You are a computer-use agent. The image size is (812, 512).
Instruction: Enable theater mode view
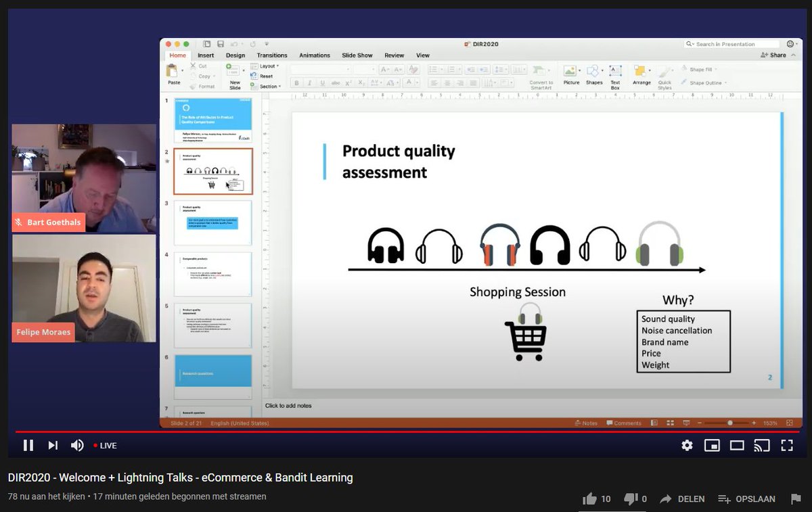tap(737, 445)
